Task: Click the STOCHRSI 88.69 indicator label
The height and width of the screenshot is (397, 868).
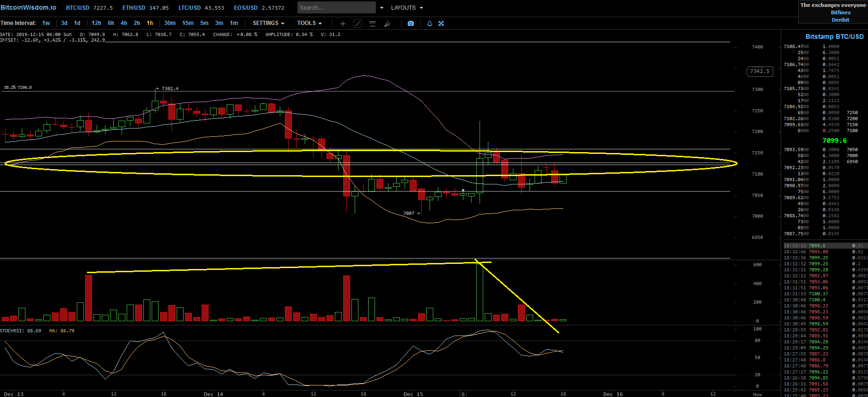Action: tap(21, 331)
